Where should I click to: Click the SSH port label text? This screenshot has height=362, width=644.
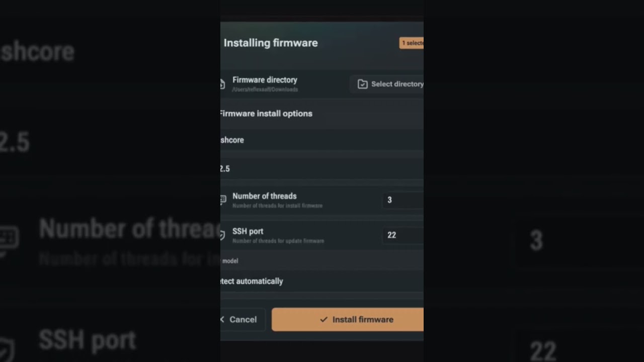click(x=248, y=231)
